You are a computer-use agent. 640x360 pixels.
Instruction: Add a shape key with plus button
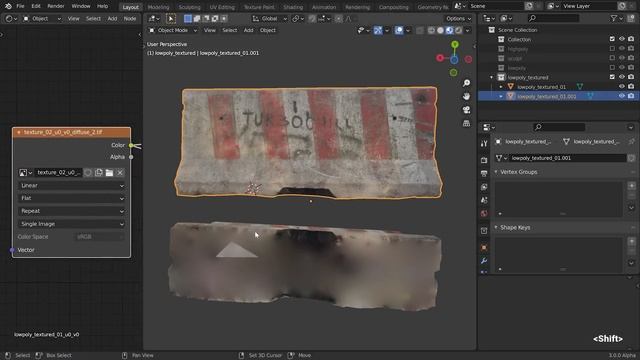631,241
